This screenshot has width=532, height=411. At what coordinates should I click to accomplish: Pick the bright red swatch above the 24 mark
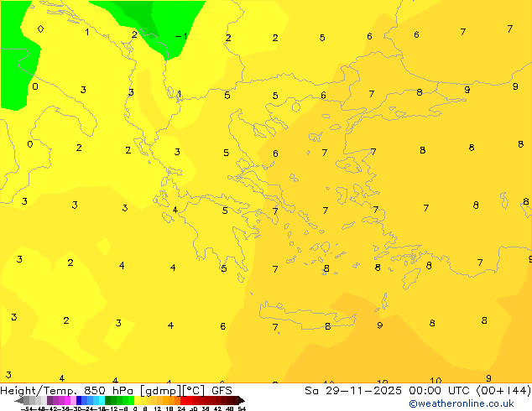pos(183,401)
